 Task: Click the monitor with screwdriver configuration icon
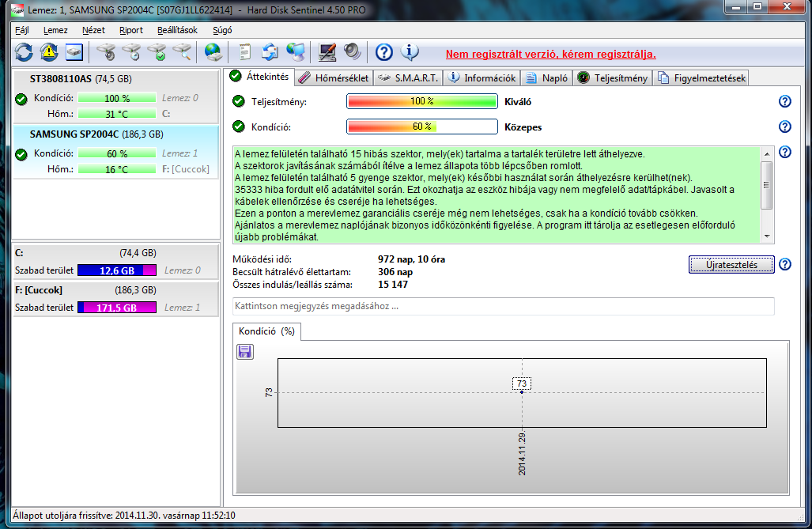point(327,52)
